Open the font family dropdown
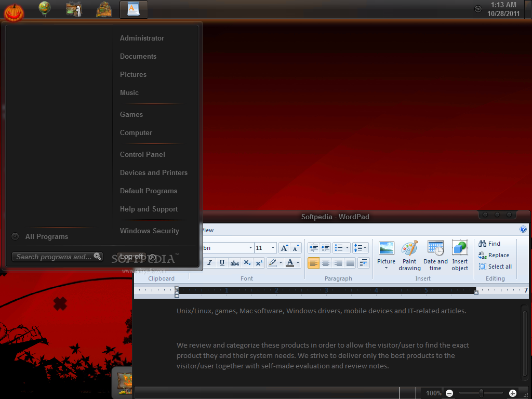Image resolution: width=532 pixels, height=399 pixels. point(251,248)
